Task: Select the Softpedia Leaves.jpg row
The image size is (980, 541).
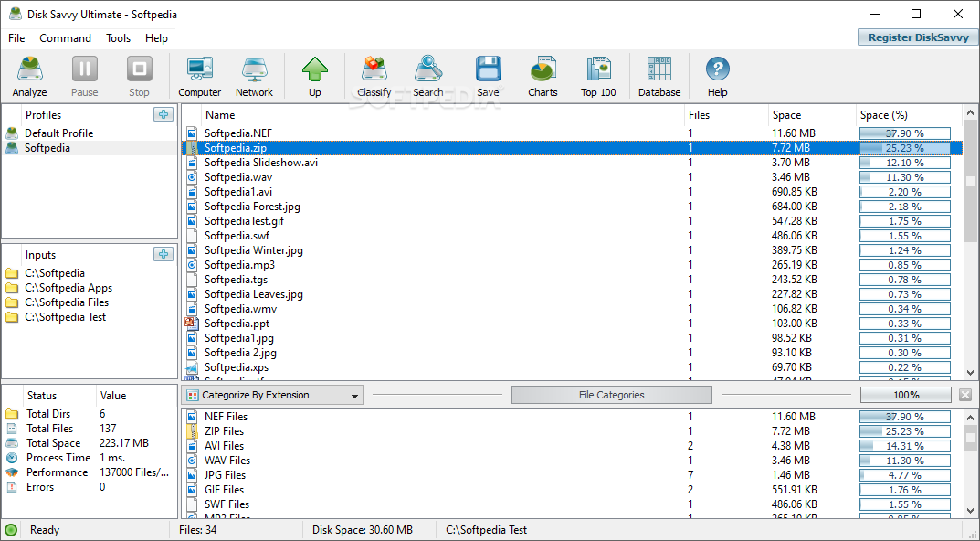Action: 573,294
